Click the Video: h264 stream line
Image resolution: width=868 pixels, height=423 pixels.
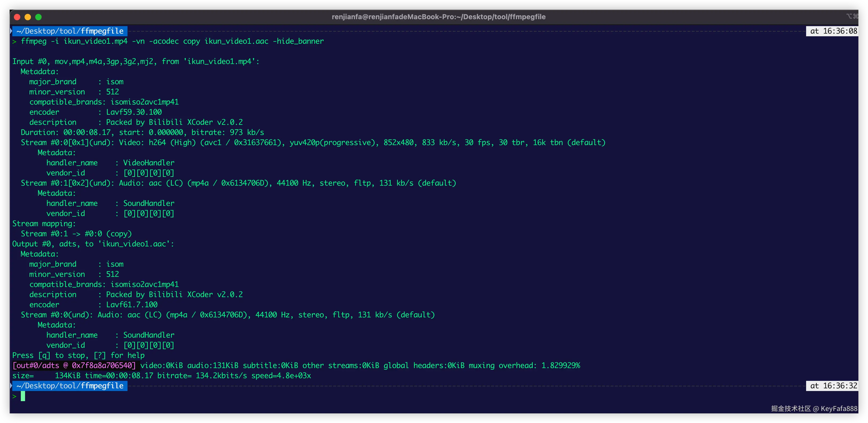coord(313,142)
